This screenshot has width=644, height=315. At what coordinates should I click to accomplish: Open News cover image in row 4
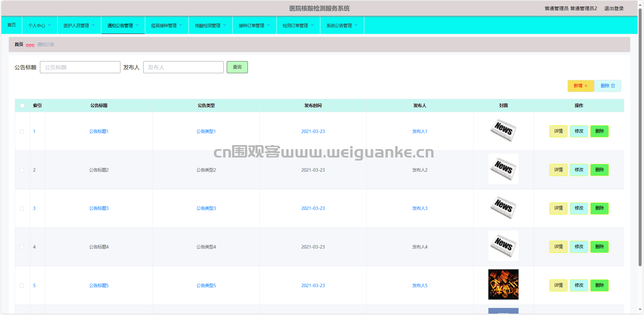(503, 246)
